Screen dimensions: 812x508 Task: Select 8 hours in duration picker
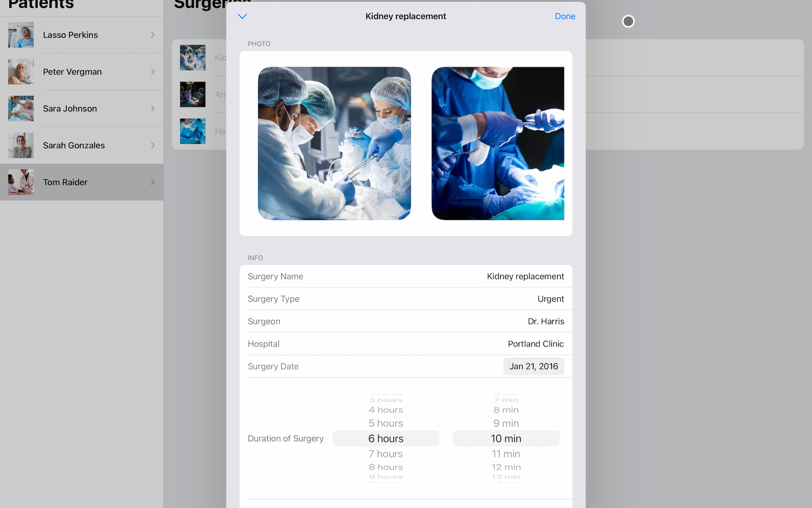pyautogui.click(x=385, y=467)
